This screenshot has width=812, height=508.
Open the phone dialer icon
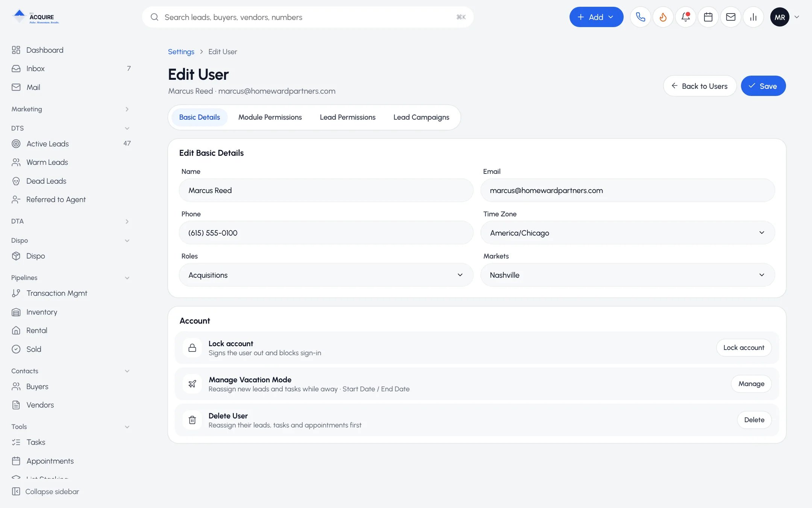(640, 17)
